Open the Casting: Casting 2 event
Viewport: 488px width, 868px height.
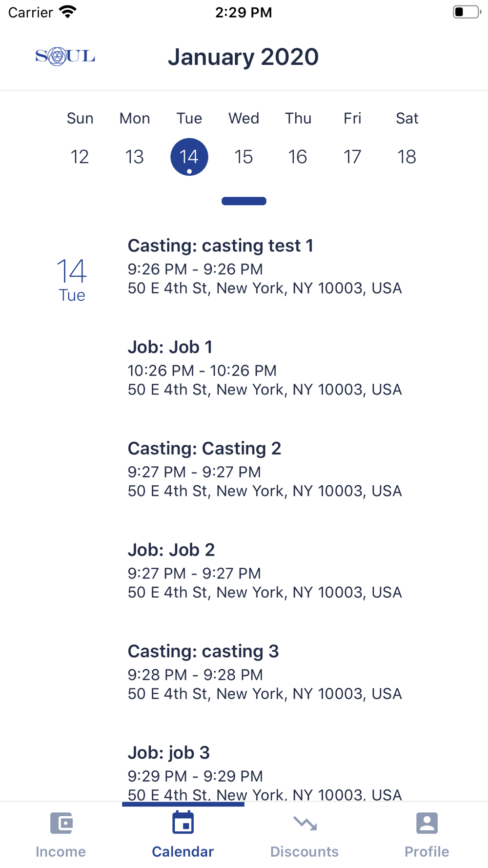pos(265,469)
